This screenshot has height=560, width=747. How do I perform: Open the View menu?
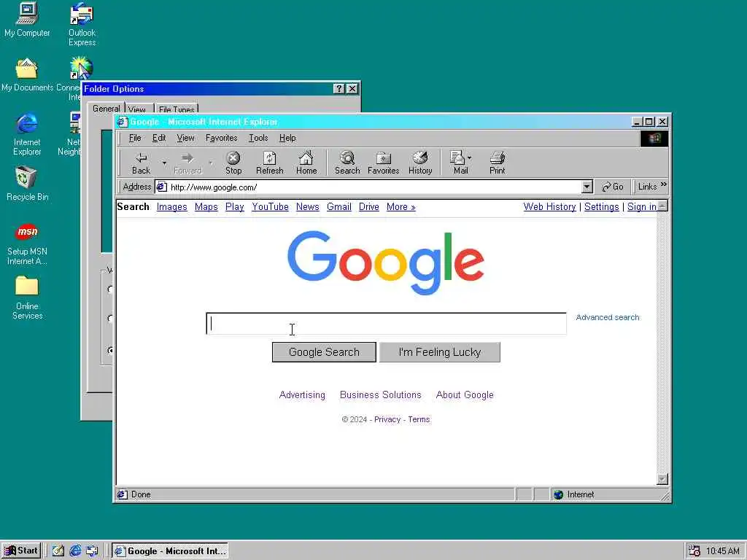point(185,138)
